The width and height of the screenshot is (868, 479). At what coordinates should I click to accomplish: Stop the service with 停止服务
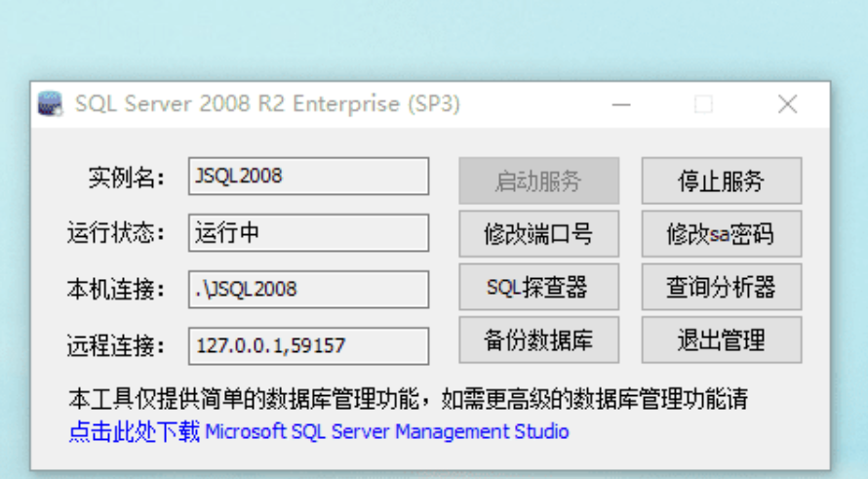pyautogui.click(x=722, y=180)
